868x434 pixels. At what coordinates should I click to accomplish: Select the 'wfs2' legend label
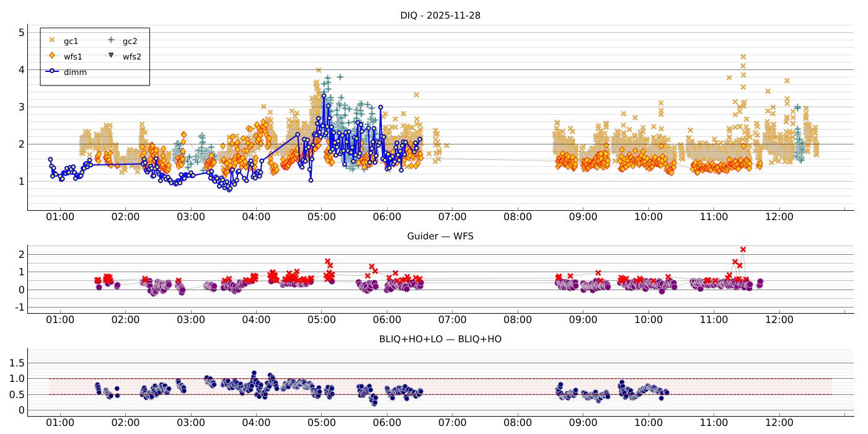coord(132,56)
